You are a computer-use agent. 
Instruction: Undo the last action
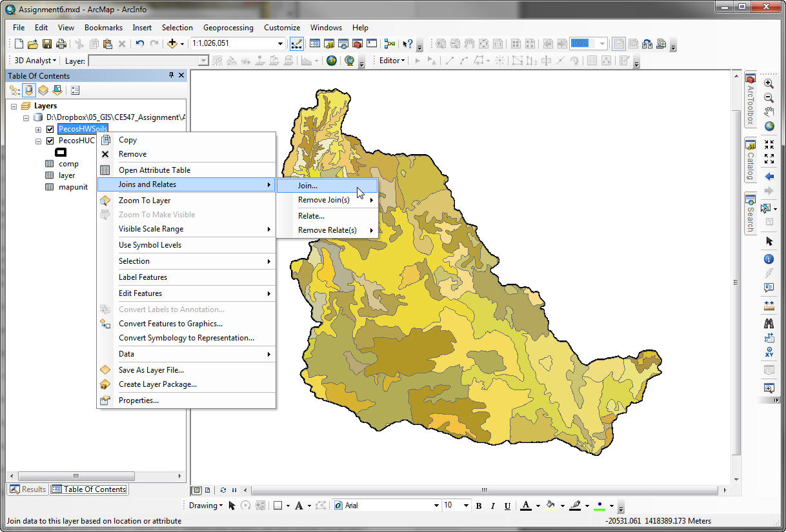pos(140,44)
